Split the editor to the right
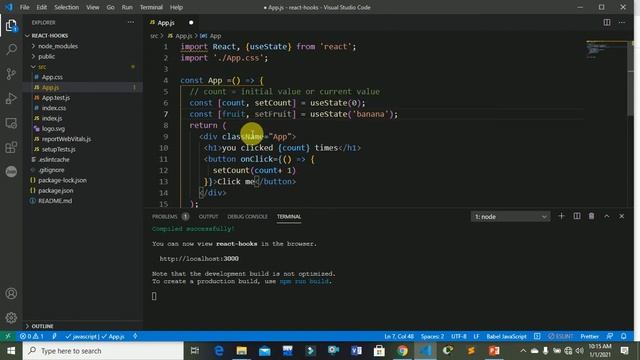The width and height of the screenshot is (640, 360). click(x=607, y=22)
